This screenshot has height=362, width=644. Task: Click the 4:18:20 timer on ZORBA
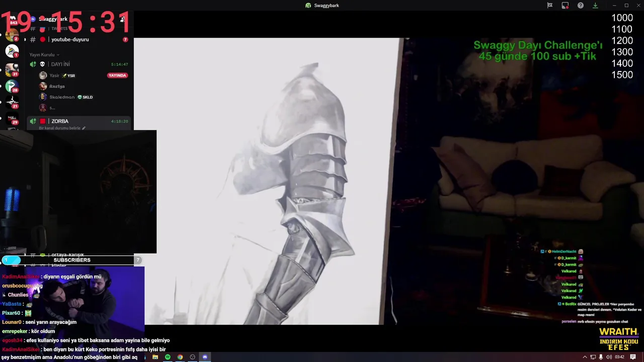[119, 121]
